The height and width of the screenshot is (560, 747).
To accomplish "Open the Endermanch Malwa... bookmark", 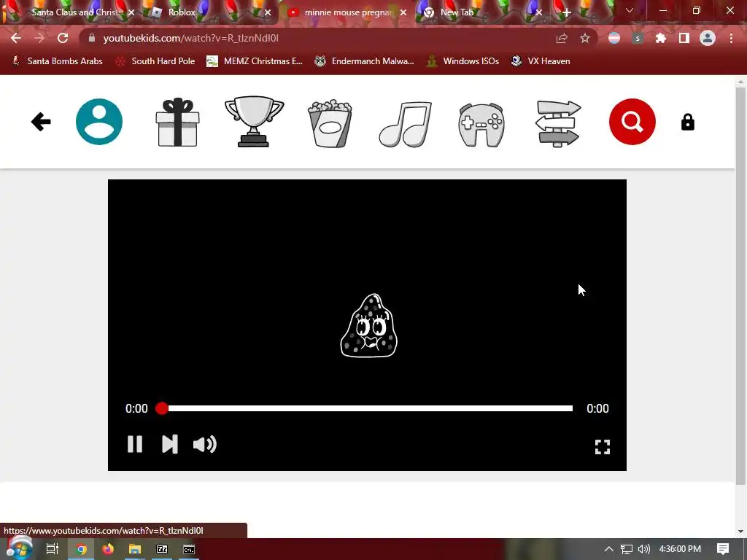I will [x=364, y=61].
